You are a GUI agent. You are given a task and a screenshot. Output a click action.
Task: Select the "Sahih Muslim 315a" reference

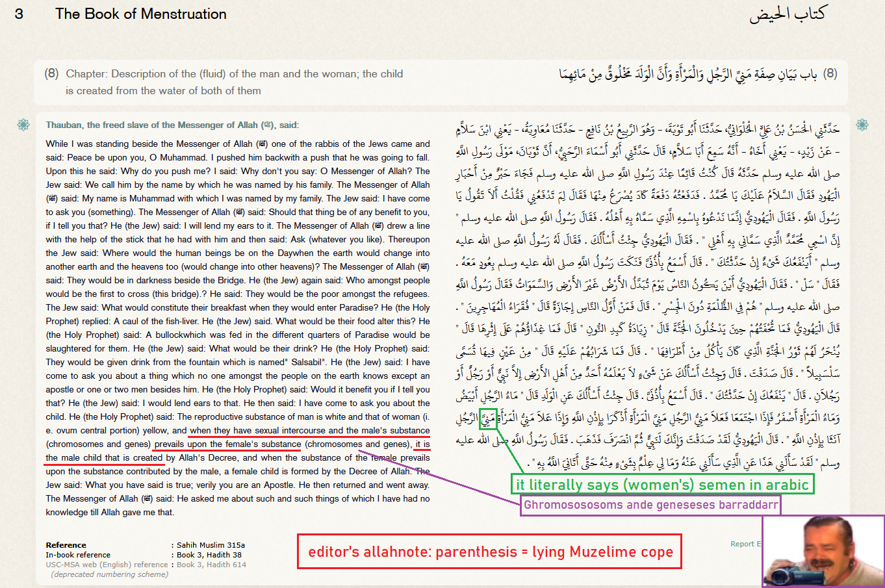click(211, 545)
